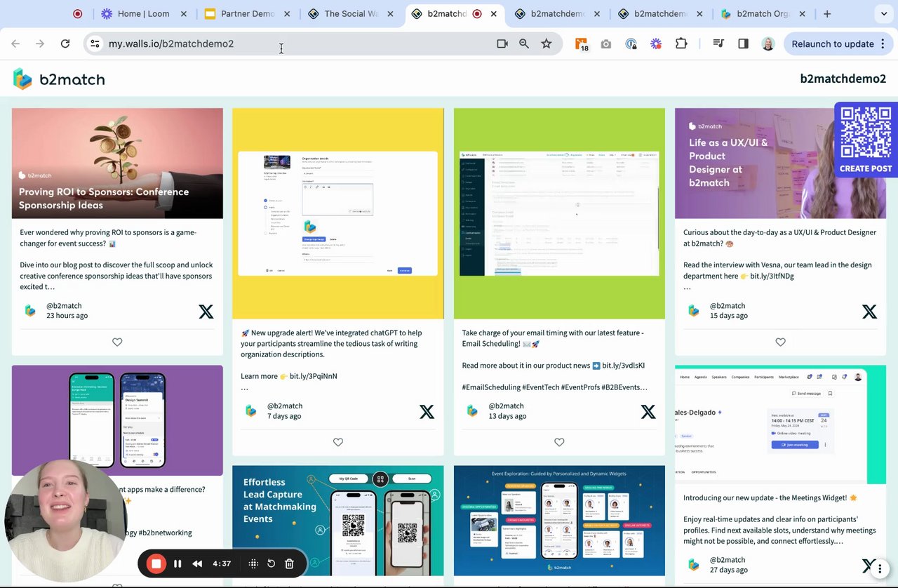Click the extension icon with the padlock badge
Screen dimensions: 898x588
pyautogui.click(x=631, y=44)
